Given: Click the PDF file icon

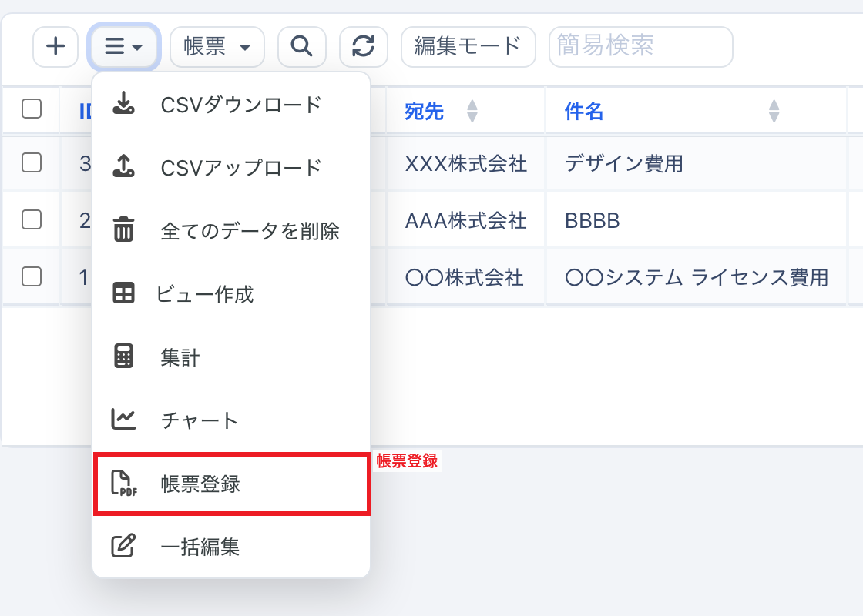Looking at the screenshot, I should pyautogui.click(x=124, y=483).
